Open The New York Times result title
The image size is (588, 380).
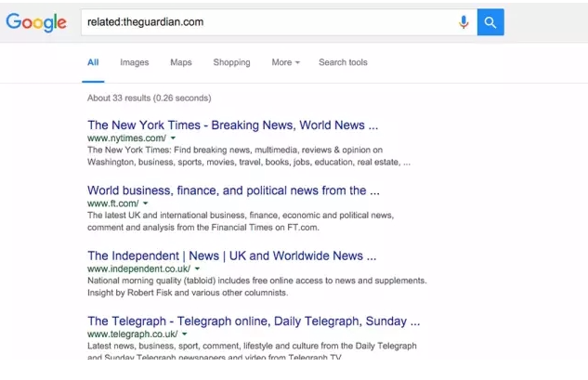(x=233, y=124)
